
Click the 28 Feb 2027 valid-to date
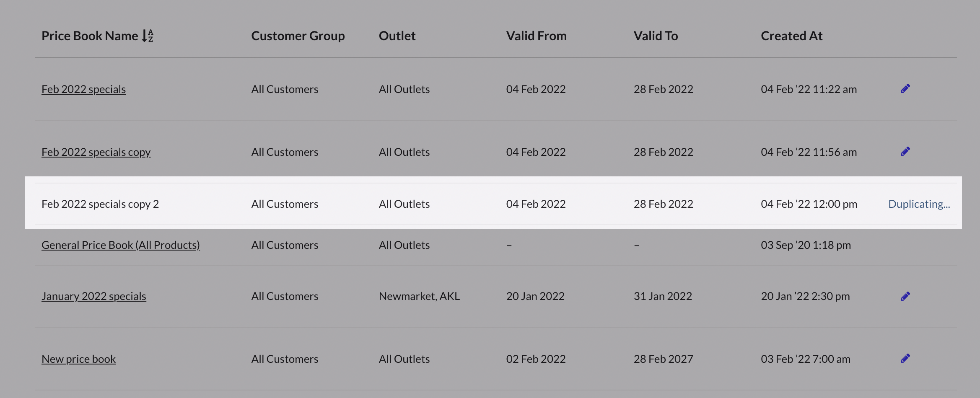[x=663, y=359]
